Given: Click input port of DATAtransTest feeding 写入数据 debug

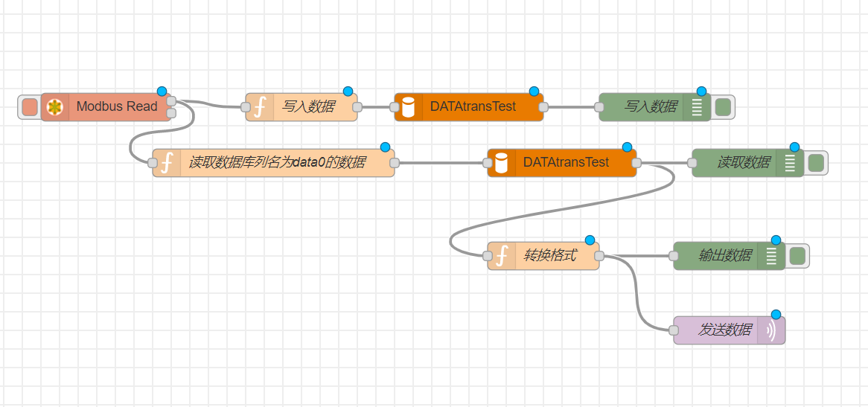Looking at the screenshot, I should [395, 107].
